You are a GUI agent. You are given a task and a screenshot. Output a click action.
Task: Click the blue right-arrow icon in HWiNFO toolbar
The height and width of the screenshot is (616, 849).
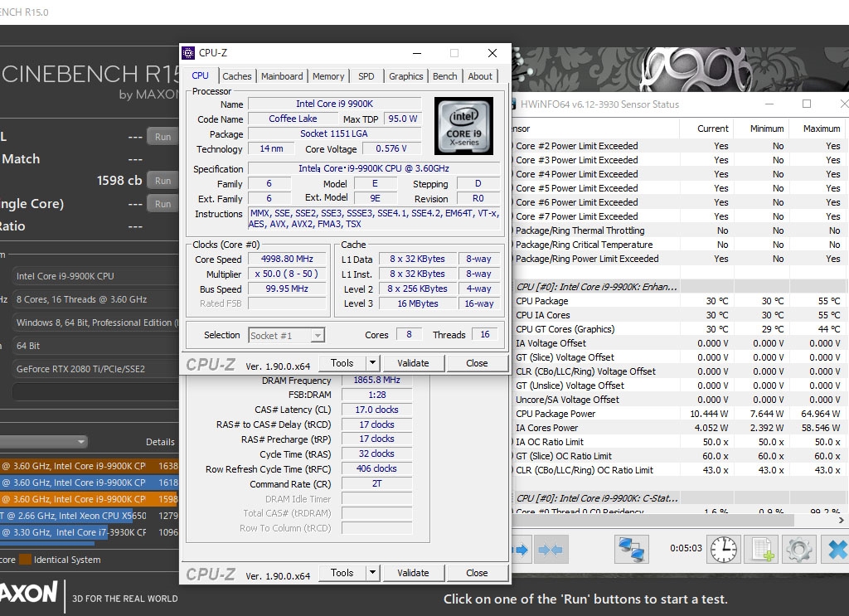[x=520, y=549]
